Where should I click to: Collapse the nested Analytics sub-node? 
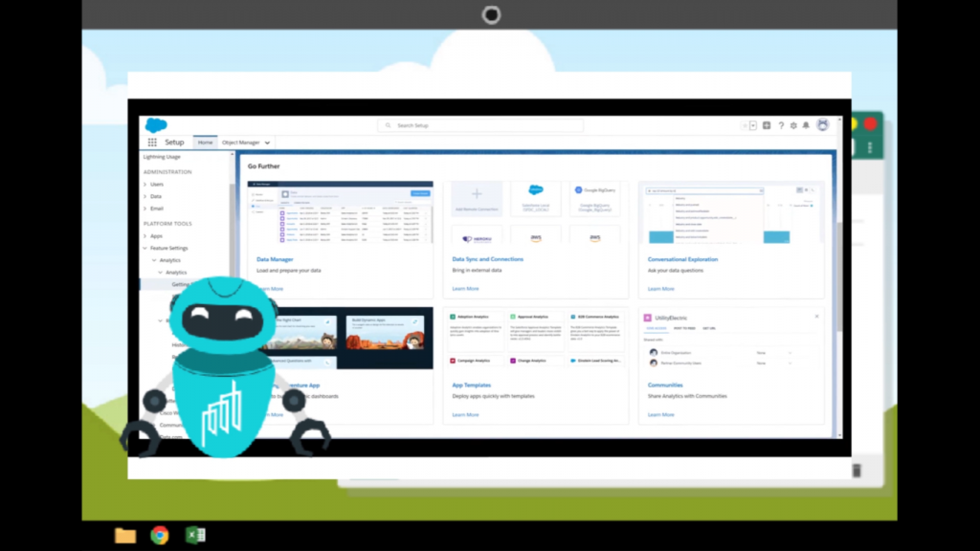[161, 273]
